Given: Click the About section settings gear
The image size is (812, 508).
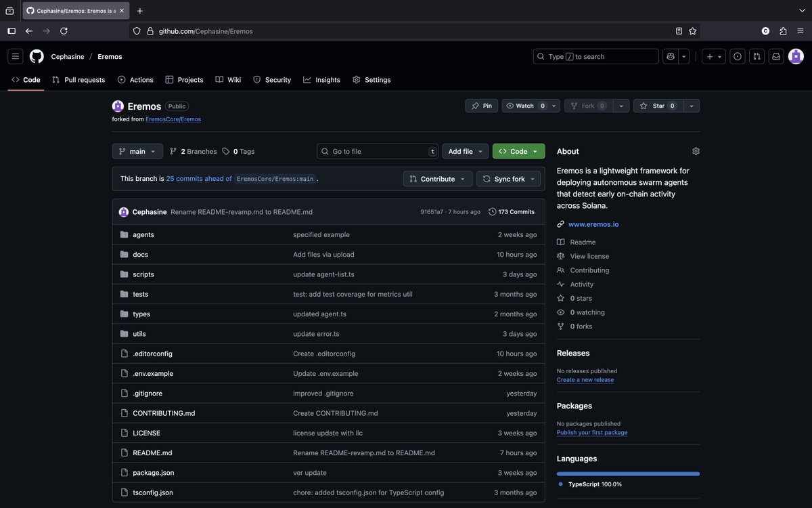Looking at the screenshot, I should click(696, 151).
